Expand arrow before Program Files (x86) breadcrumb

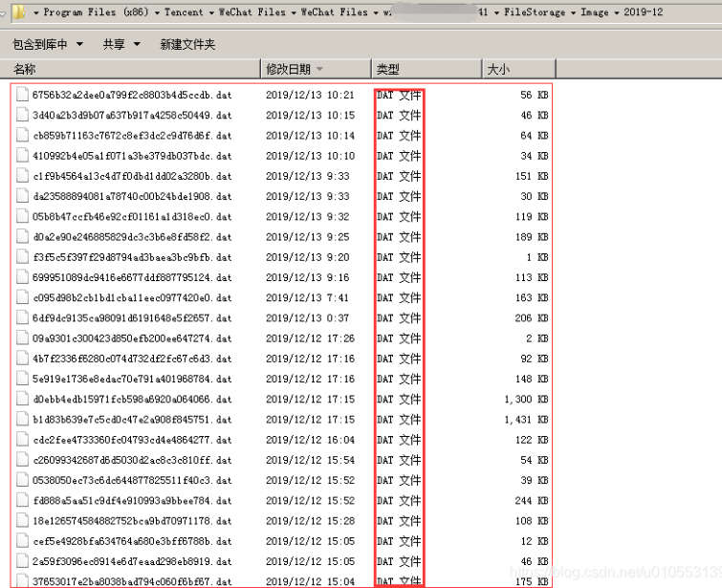pos(36,12)
